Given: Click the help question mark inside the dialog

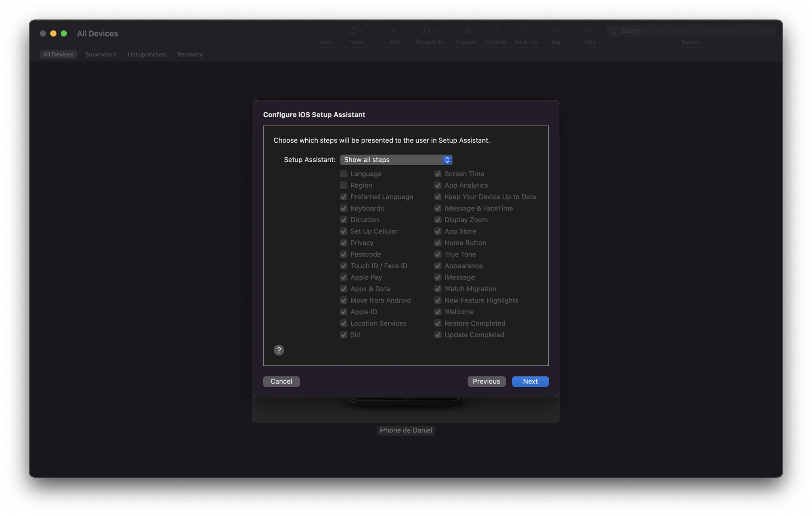Looking at the screenshot, I should coord(279,350).
